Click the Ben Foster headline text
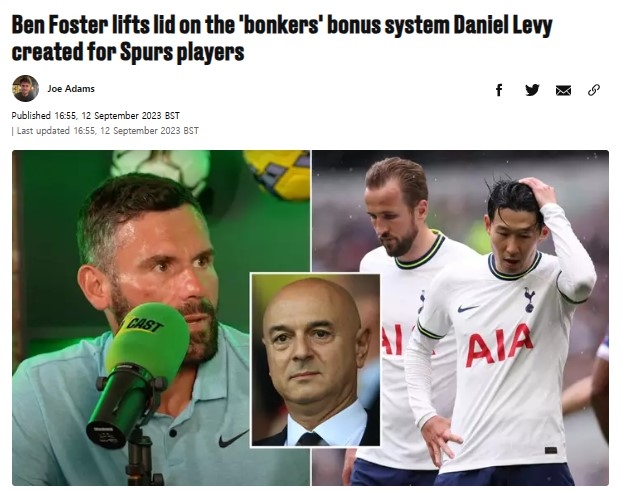This screenshot has width=622, height=490. click(x=282, y=38)
